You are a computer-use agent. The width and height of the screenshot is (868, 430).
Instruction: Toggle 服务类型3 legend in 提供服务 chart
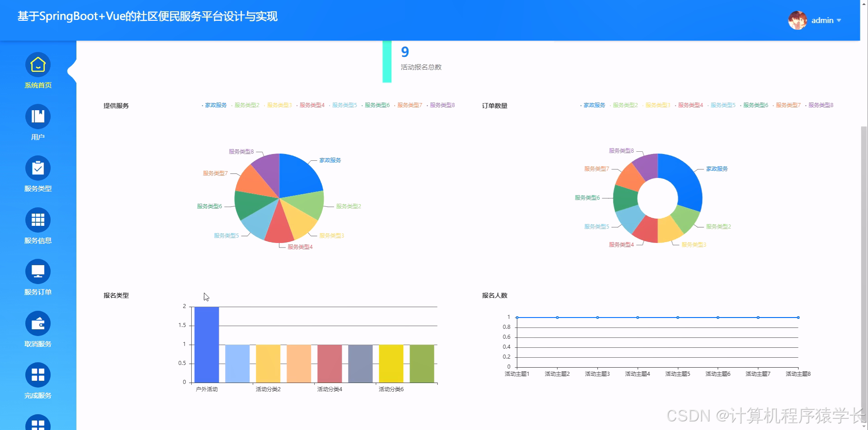(278, 105)
